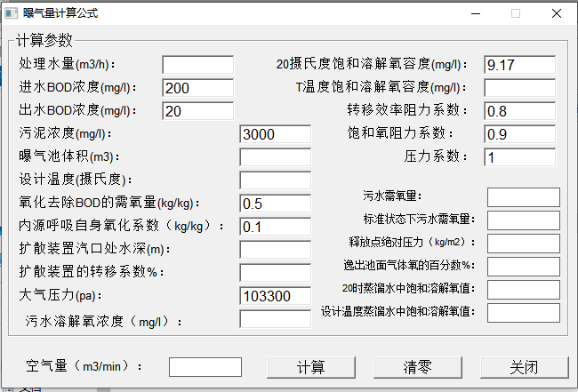
Task: Edit the 饱和氧阻力系数 field showing 0.9
Action: pos(519,134)
